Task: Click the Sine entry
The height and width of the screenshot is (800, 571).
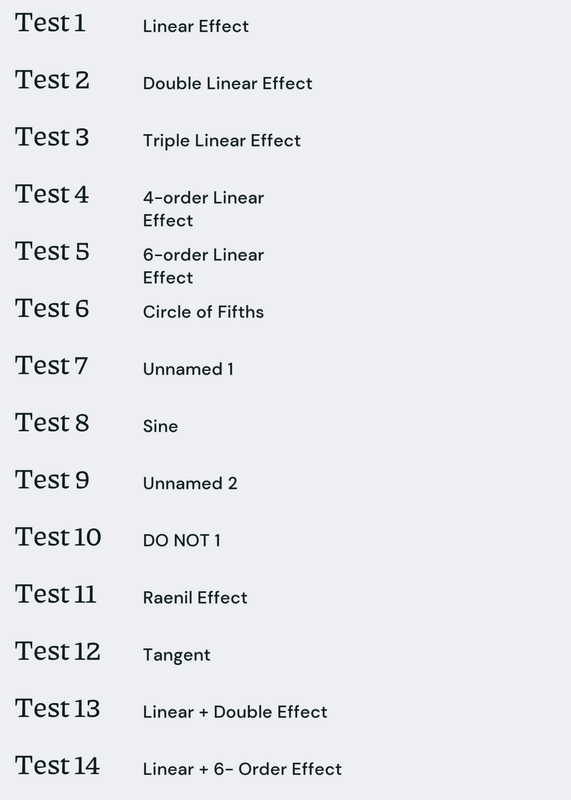Action: point(161,426)
